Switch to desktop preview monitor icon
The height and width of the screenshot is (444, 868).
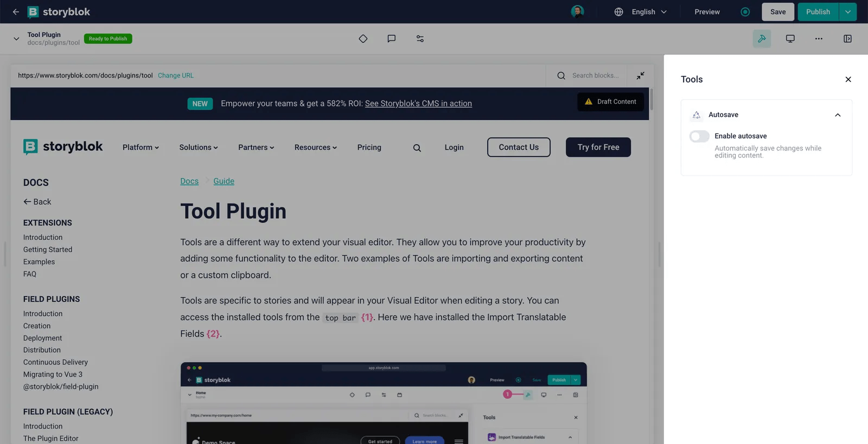[790, 39]
